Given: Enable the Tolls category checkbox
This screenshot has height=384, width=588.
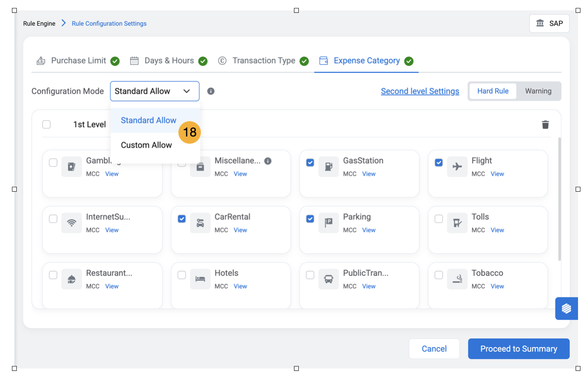Looking at the screenshot, I should tap(439, 219).
